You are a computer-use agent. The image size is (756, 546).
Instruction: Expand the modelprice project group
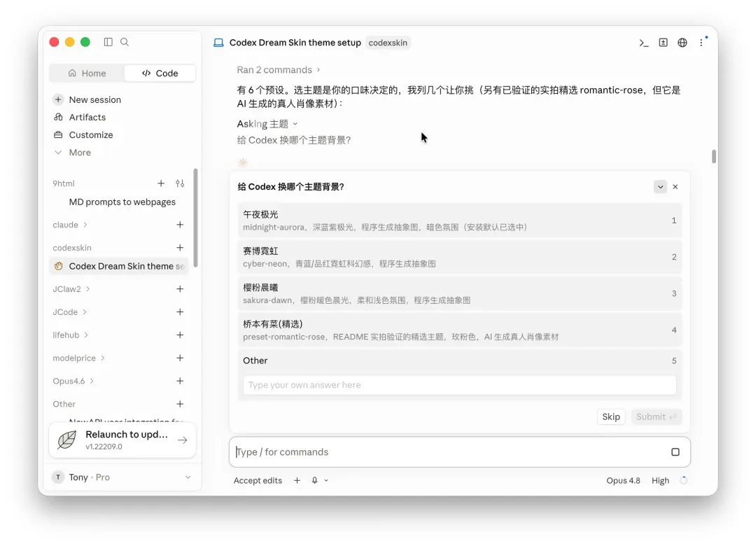(78, 358)
